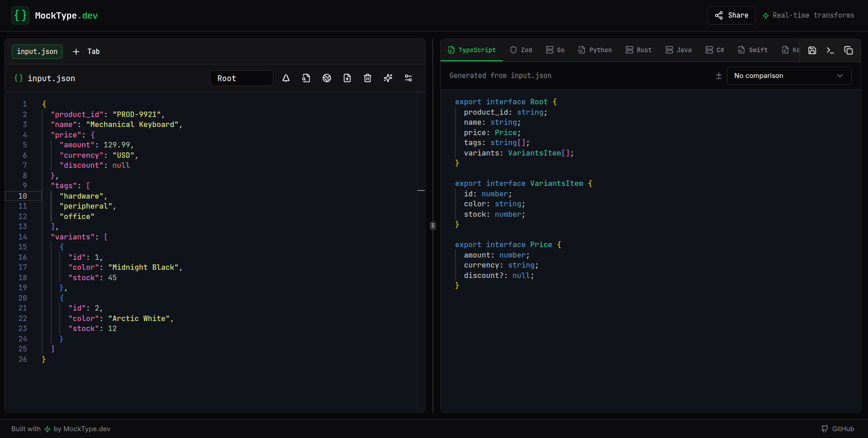Toggle the tree view icon
The image size is (868, 438).
tap(286, 78)
